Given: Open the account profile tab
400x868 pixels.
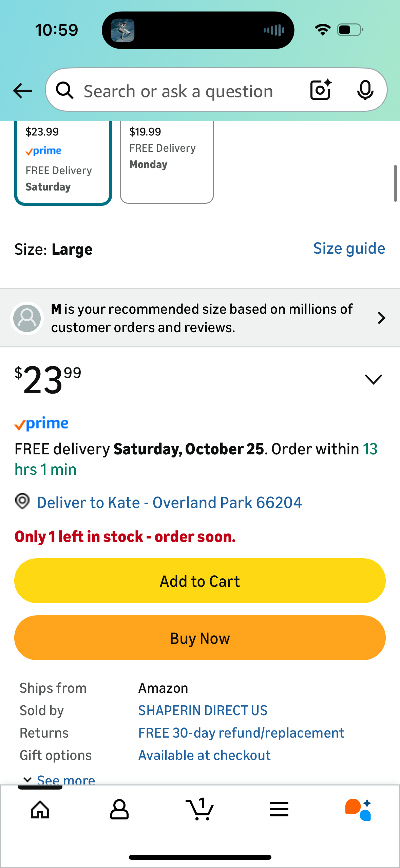Looking at the screenshot, I should click(x=119, y=810).
